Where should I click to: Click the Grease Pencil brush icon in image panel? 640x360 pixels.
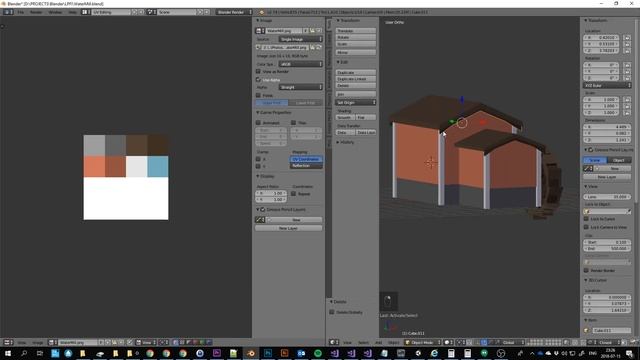point(260,220)
